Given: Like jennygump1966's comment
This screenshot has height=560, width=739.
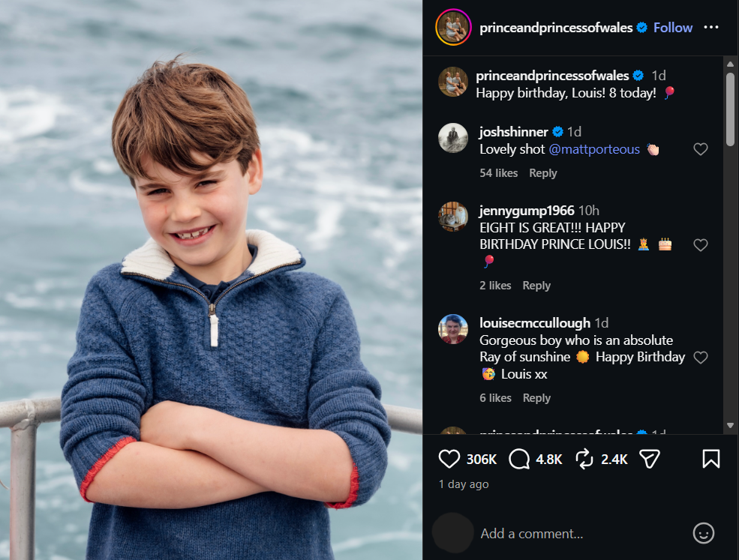Looking at the screenshot, I should (x=700, y=245).
